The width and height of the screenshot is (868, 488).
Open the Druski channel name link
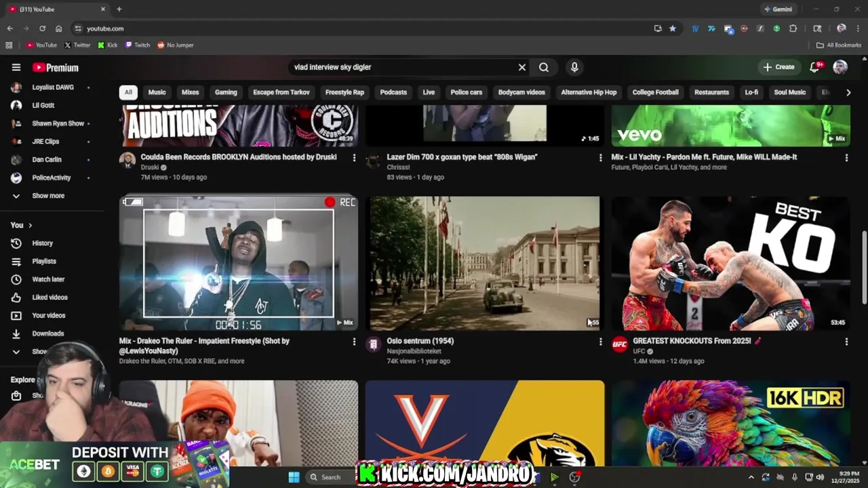point(150,167)
